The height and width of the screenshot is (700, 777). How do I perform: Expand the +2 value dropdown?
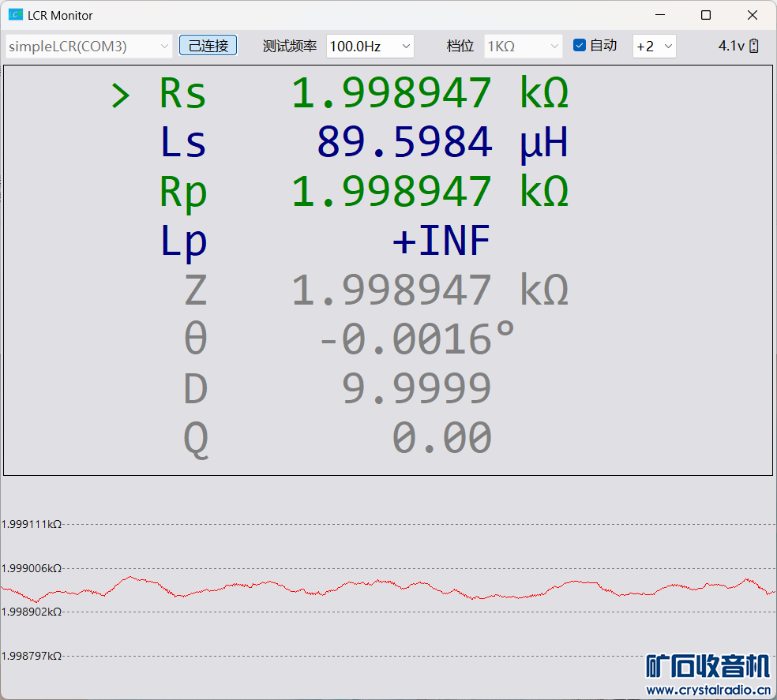(654, 47)
